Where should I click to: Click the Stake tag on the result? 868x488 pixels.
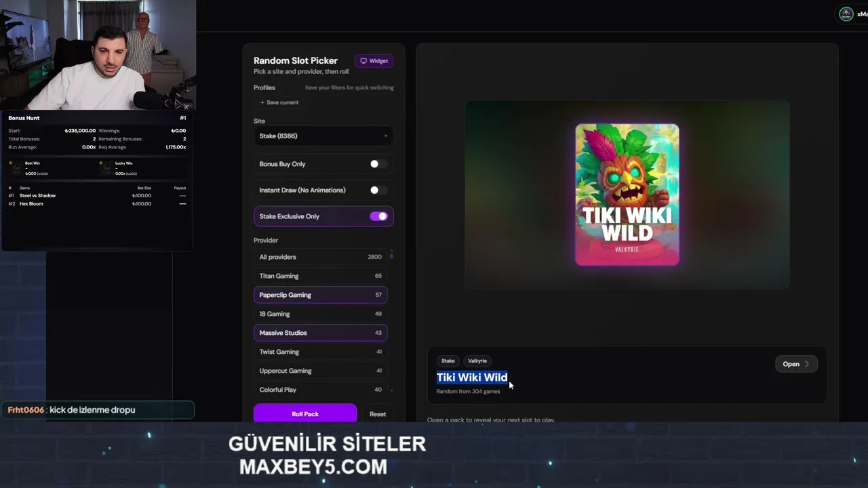(x=448, y=361)
